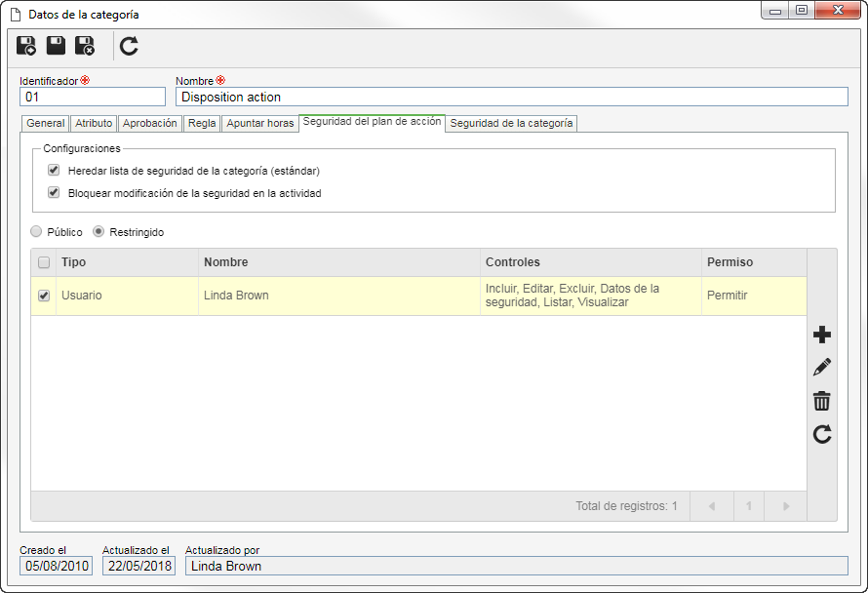The image size is (868, 593).
Task: Toggle Bloquear modificación de la seguridad checkbox
Action: (x=54, y=193)
